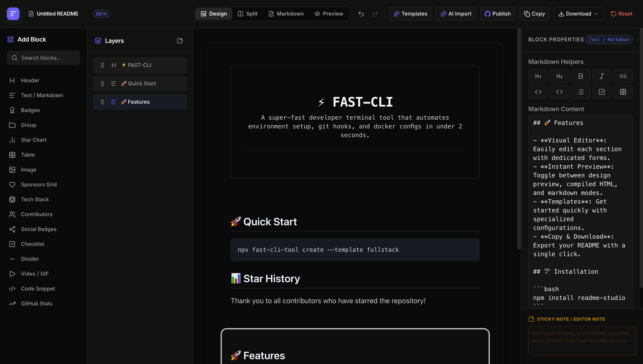
Task: Select the Quick Start heading on canvas
Action: click(264, 222)
